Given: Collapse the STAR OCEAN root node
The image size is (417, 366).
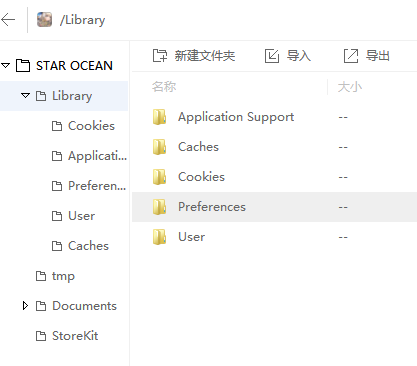Looking at the screenshot, I should tap(6, 65).
